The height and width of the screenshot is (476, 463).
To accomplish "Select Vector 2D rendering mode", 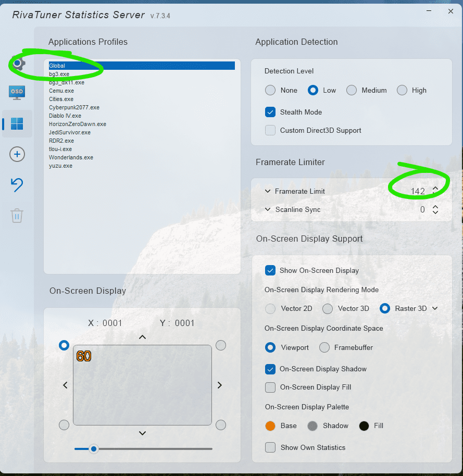I will 270,308.
